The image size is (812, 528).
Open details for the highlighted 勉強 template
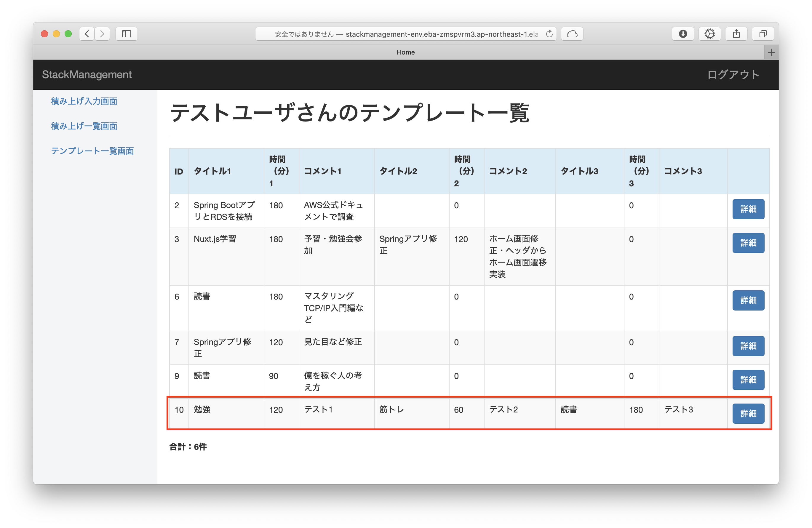point(748,413)
